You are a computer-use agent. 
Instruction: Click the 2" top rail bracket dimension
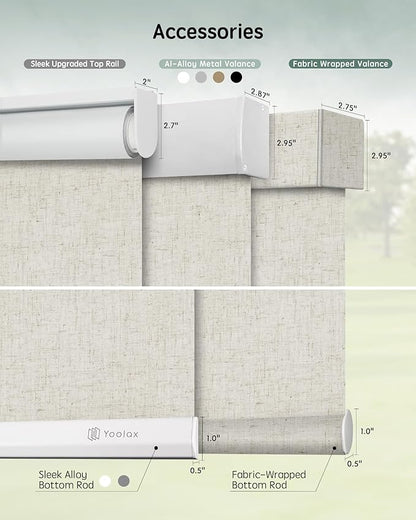pos(147,82)
